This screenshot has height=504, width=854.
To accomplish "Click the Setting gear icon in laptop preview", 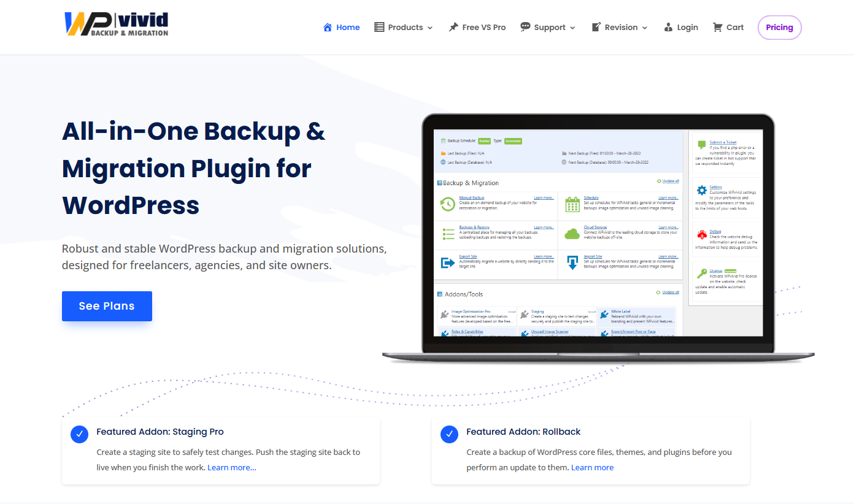I will point(702,190).
